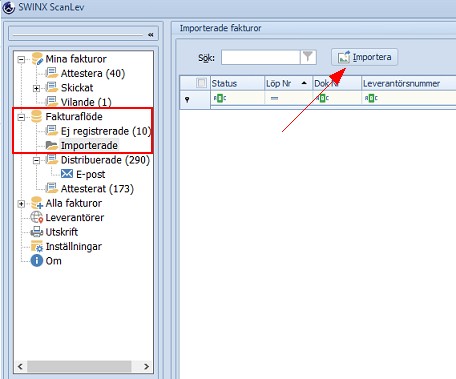
Task: Sort by the Löp Nr column header
Action: (288, 83)
